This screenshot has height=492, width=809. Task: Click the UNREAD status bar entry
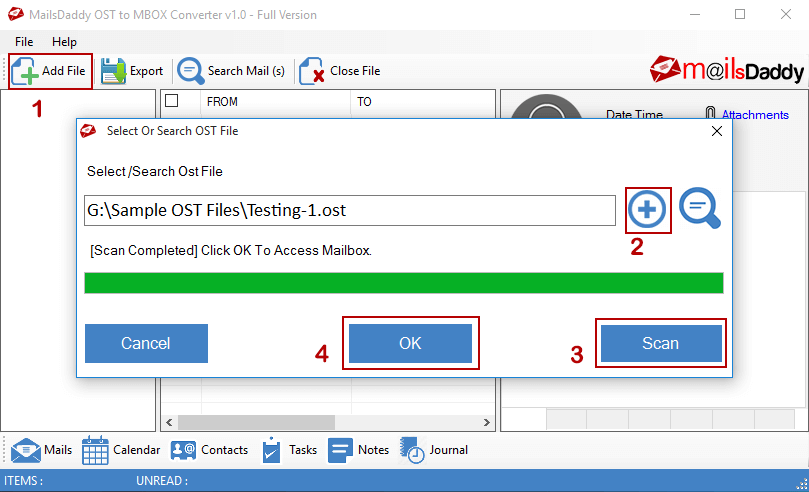coord(162,481)
